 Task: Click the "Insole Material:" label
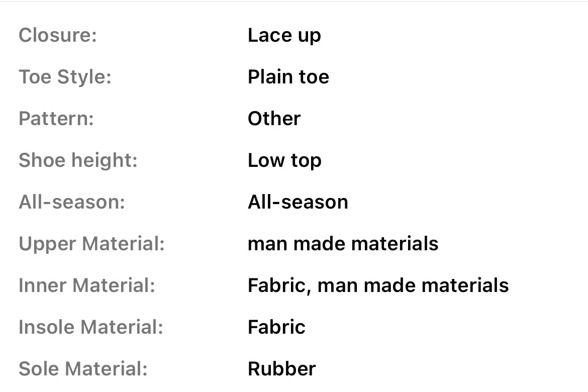(91, 328)
